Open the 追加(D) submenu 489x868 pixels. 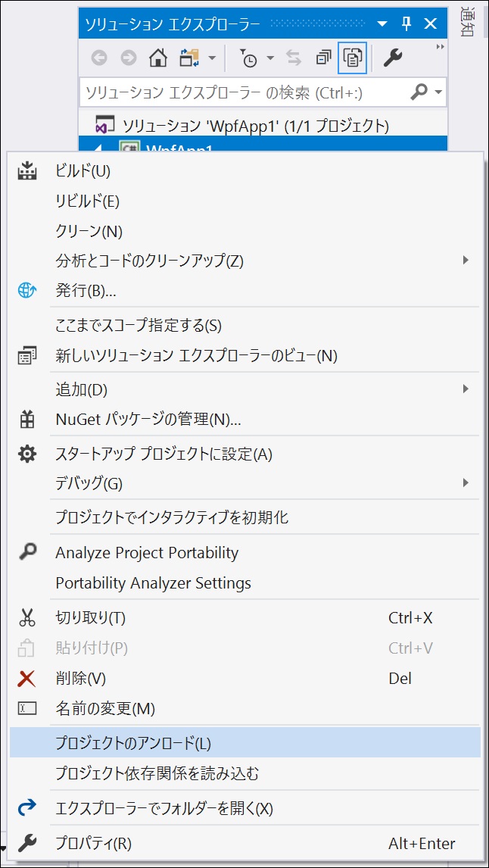click(244, 390)
